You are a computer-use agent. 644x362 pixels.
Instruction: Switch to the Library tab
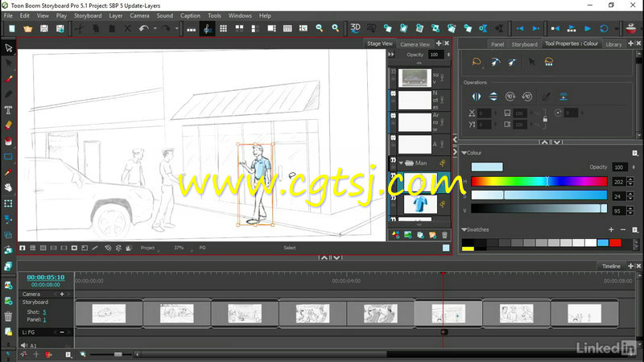[x=613, y=44]
